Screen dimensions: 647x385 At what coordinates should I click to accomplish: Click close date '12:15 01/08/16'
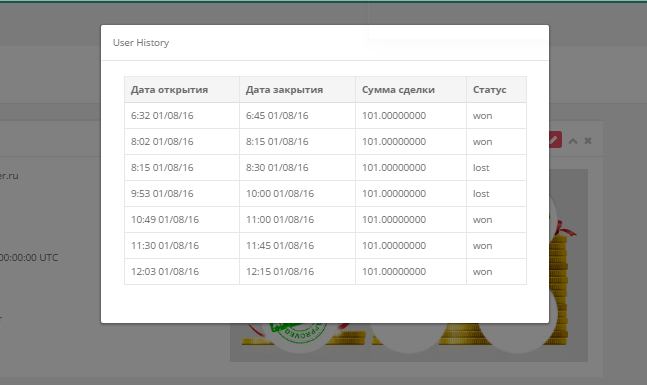pyautogui.click(x=280, y=272)
